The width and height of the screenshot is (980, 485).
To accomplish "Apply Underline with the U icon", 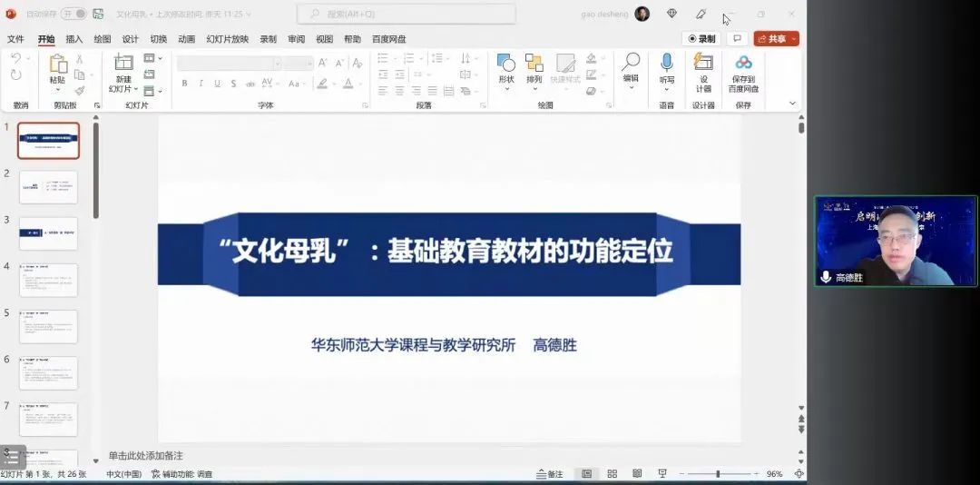I will point(217,84).
